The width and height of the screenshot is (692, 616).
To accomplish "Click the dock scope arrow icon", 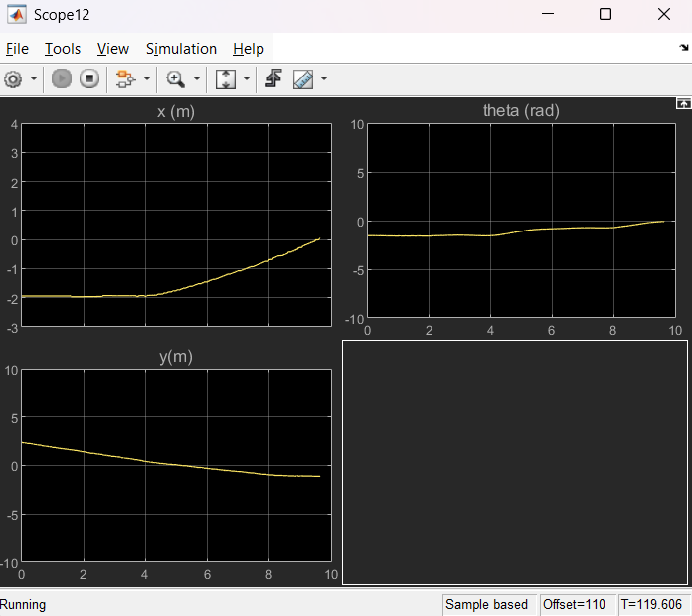I will (684, 47).
